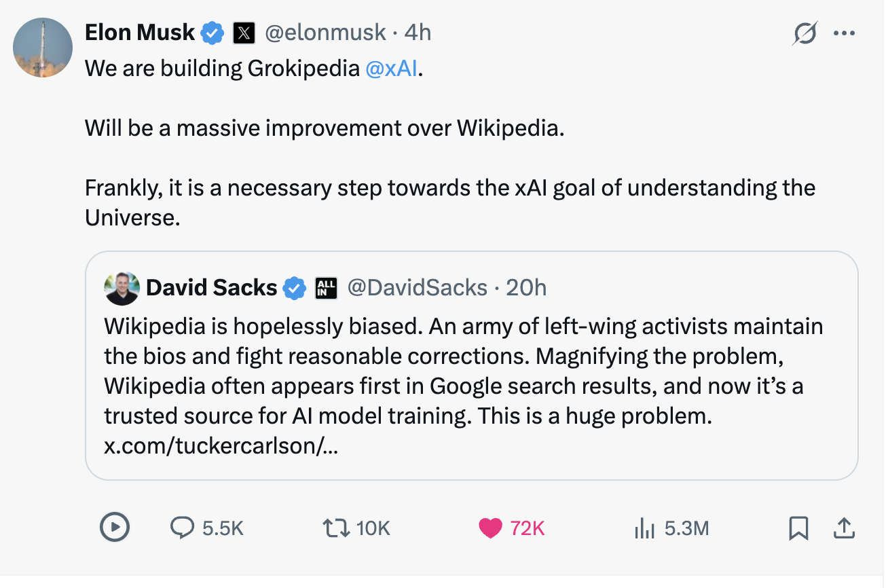888x588 pixels.
Task: Open the quoted David Sacks tweet text
Action: pos(462,371)
